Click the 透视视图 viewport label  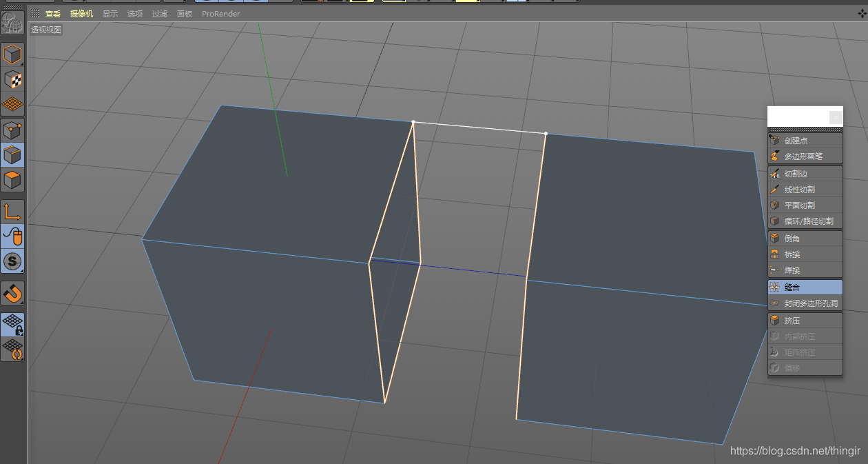click(46, 30)
